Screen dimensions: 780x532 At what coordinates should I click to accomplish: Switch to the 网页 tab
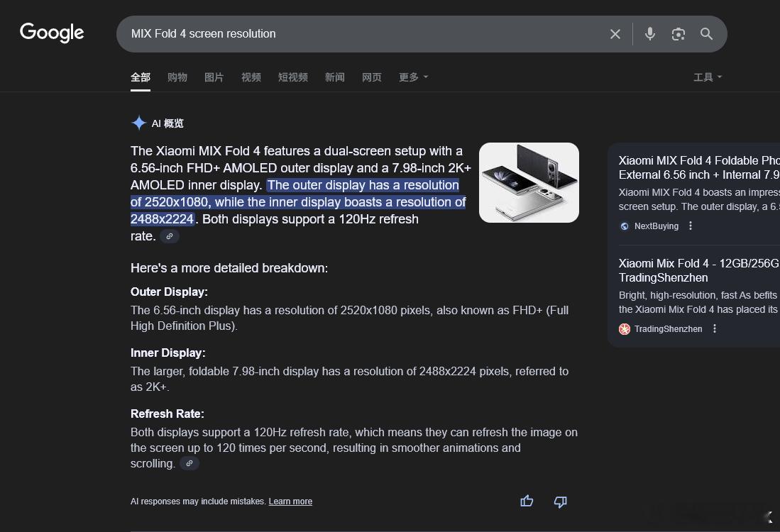tap(372, 77)
